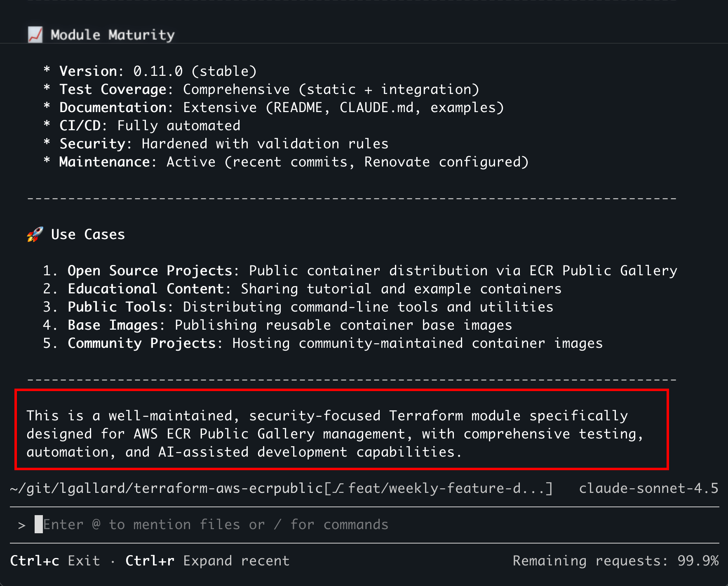The width and height of the screenshot is (728, 586).
Task: Click the Remaining requests 99.9% indicator
Action: (615, 561)
